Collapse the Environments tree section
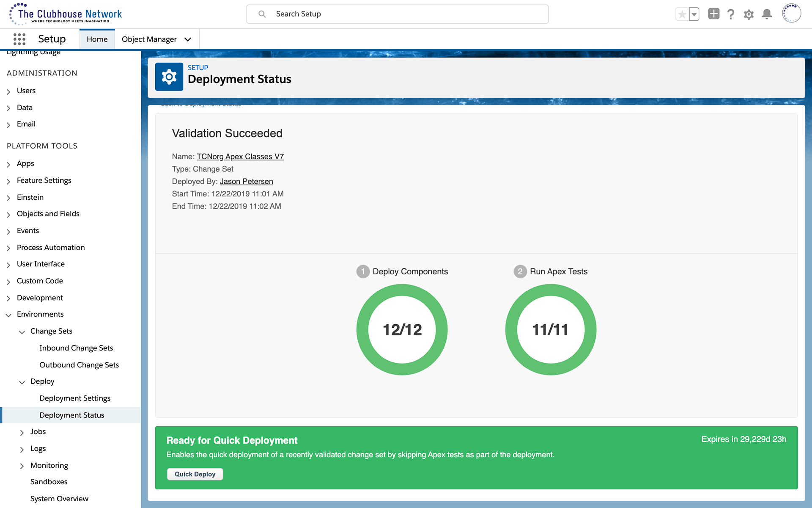The image size is (812, 508). (8, 315)
